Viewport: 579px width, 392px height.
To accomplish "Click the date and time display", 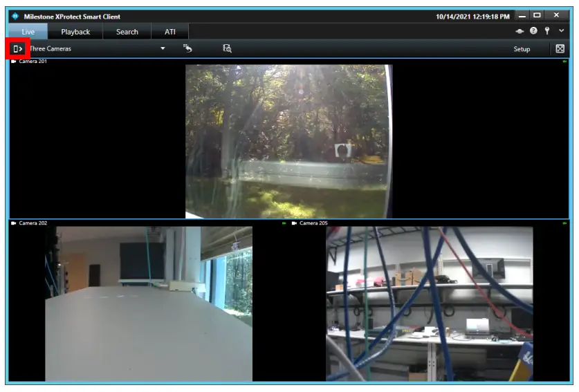I will [472, 17].
